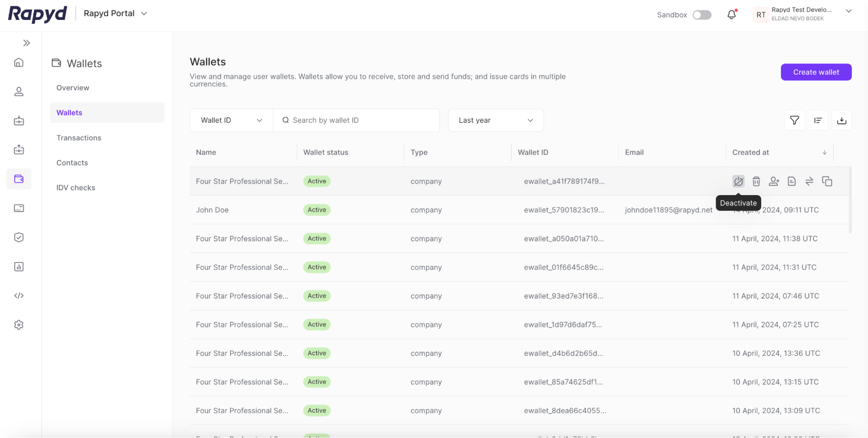Expand the collapsed sidebar with double chevron
Viewport: 868px width, 438px height.
(x=26, y=43)
